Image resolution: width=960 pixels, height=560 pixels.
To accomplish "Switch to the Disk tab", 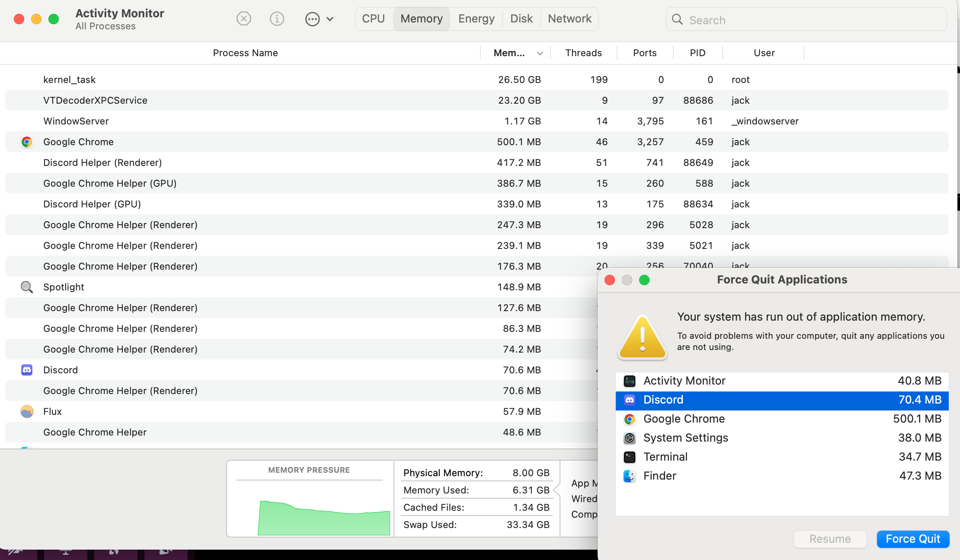I will 522,19.
